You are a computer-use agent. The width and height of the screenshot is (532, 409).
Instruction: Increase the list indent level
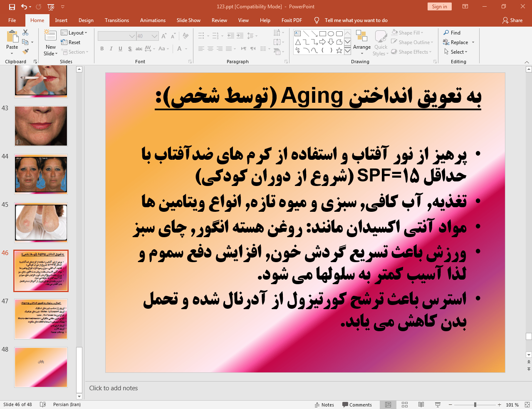pyautogui.click(x=240, y=36)
